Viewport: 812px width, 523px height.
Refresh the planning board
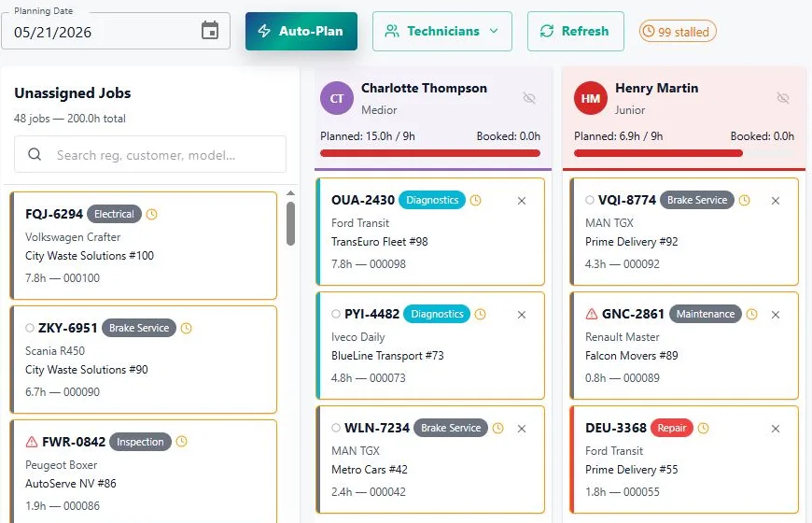[575, 31]
